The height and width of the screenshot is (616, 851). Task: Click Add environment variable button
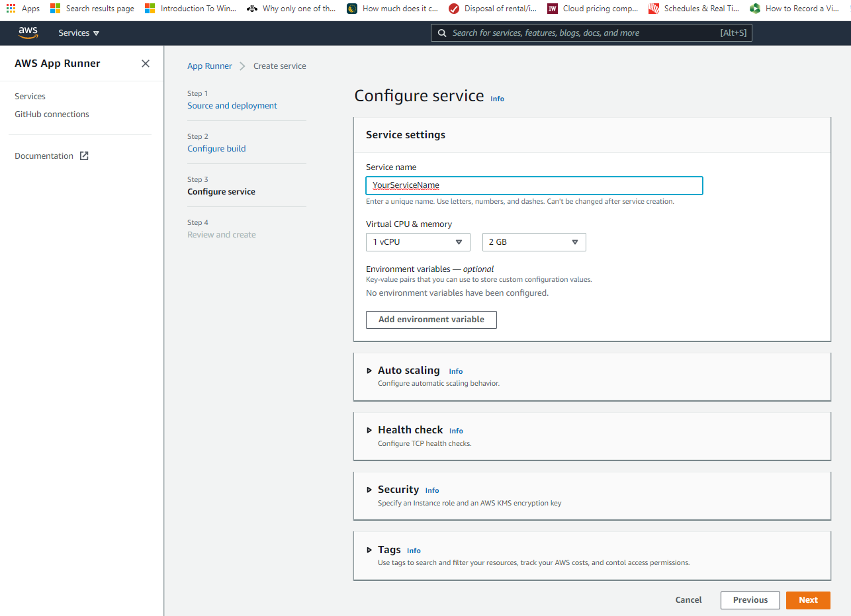point(431,320)
